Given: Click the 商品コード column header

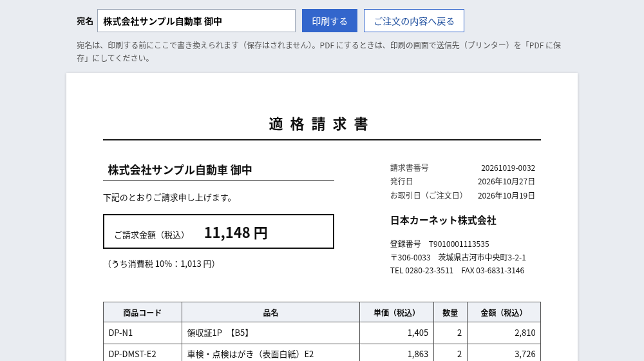Looking at the screenshot, I should 142,313.
